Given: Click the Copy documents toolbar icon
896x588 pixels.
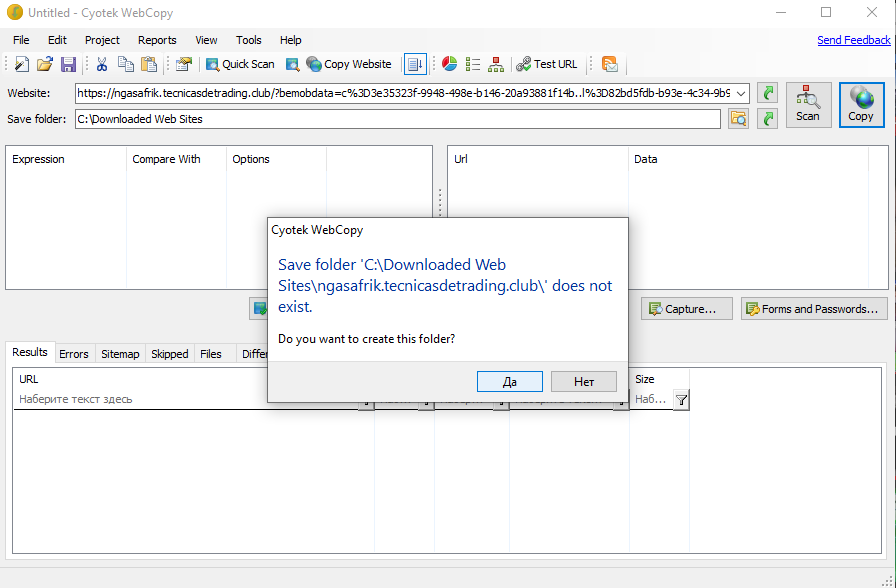Looking at the screenshot, I should 126,64.
